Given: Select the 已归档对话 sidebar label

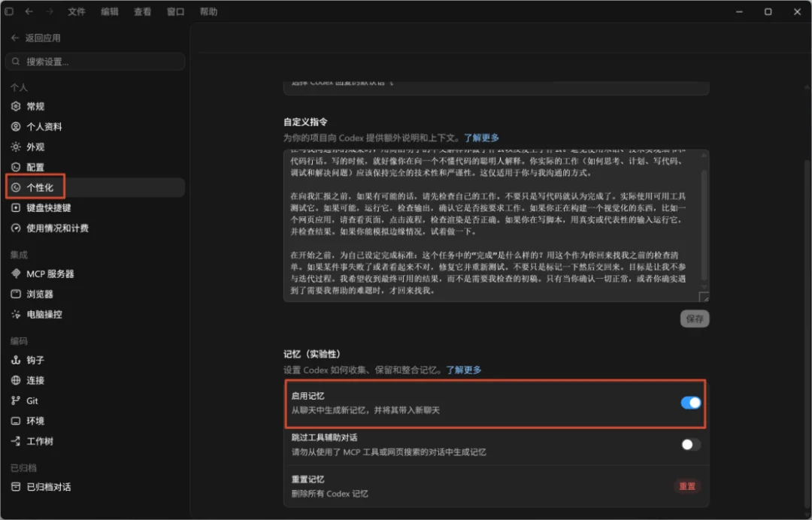Looking at the screenshot, I should coord(49,487).
